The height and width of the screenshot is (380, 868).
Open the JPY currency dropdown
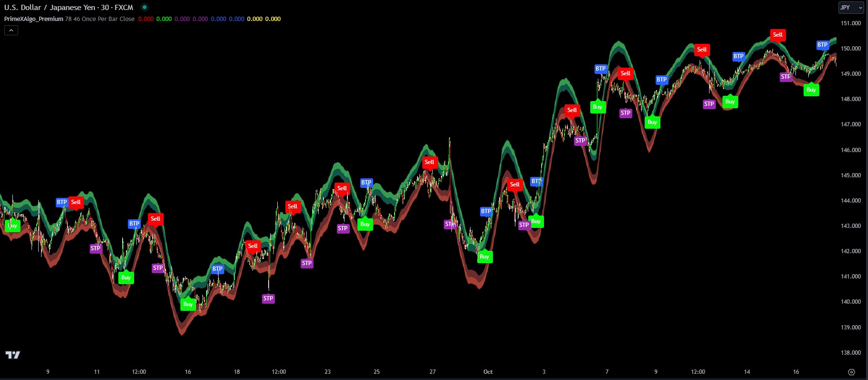coord(851,8)
